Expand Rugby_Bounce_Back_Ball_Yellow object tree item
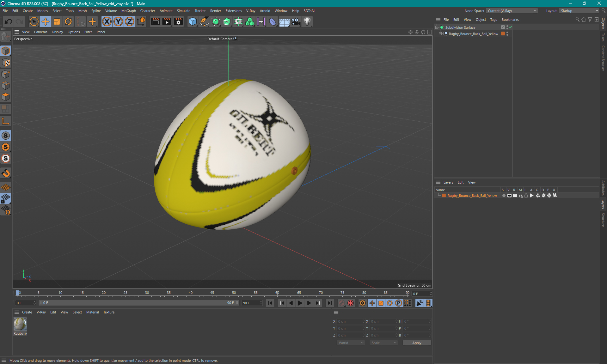Viewport: 607px width, 364px height. pyautogui.click(x=440, y=34)
